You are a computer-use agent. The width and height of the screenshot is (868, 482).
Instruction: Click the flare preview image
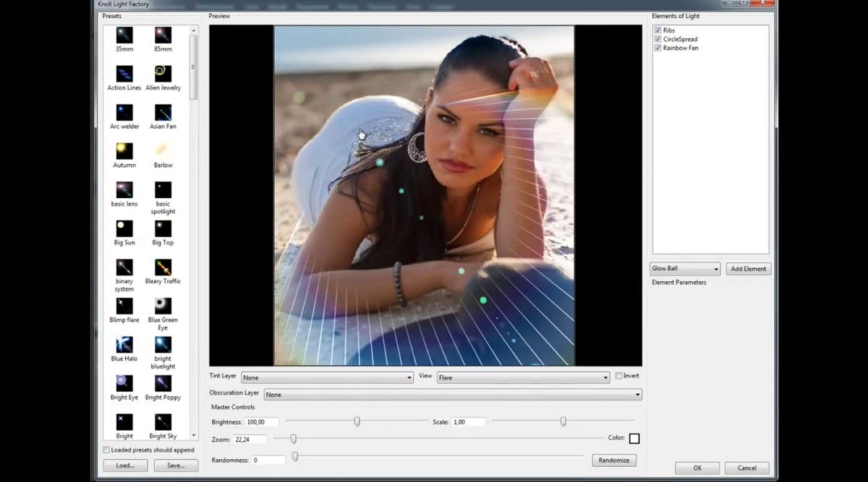[x=424, y=195]
